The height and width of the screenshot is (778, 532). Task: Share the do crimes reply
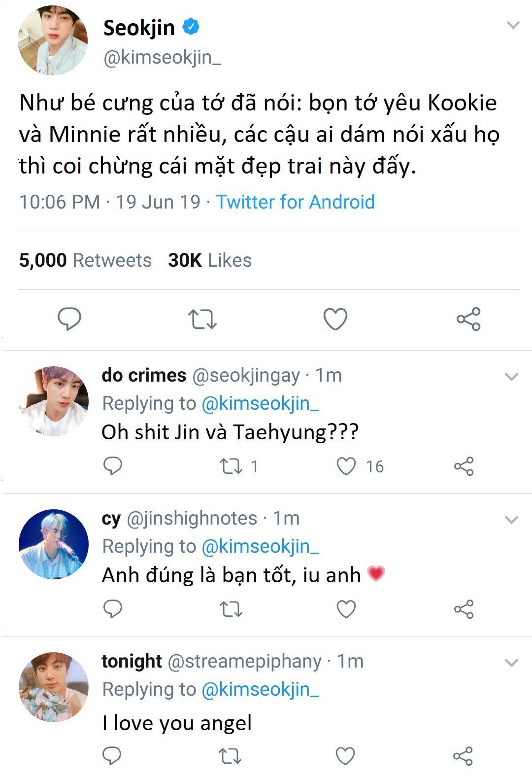pos(464,466)
